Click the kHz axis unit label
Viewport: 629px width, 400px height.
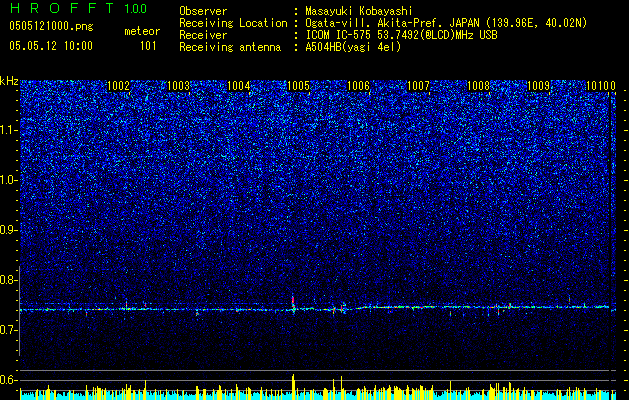coord(9,81)
